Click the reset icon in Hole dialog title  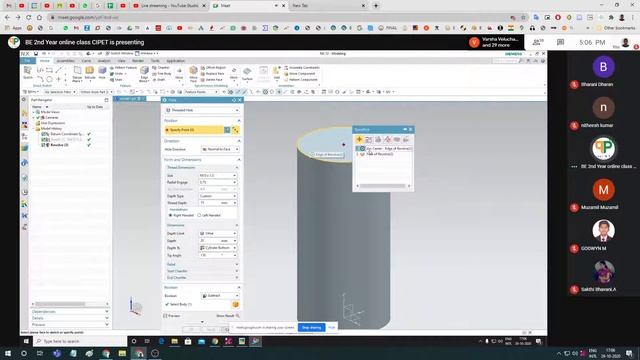[234, 100]
